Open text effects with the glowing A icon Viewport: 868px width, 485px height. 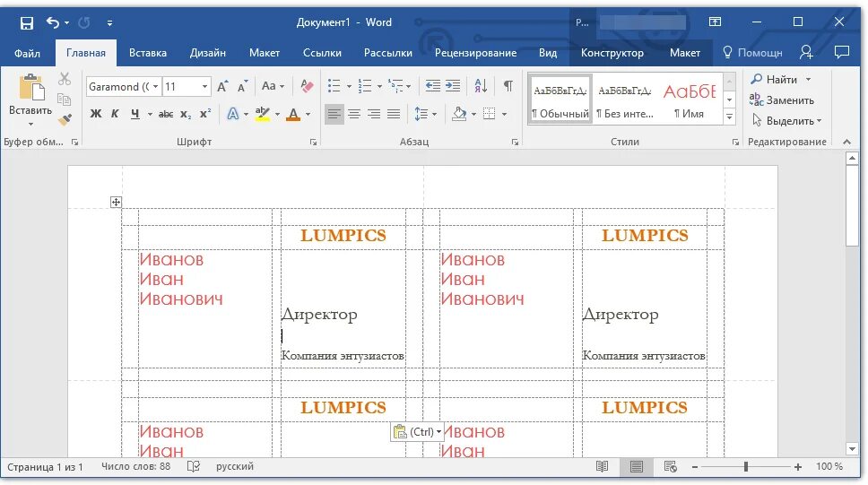click(233, 114)
